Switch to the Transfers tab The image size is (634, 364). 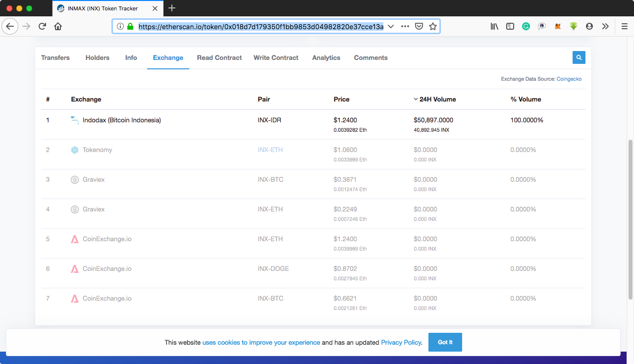tap(55, 57)
